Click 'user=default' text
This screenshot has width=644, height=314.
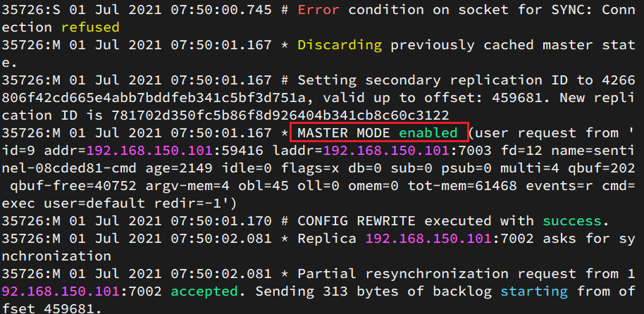tap(95, 203)
